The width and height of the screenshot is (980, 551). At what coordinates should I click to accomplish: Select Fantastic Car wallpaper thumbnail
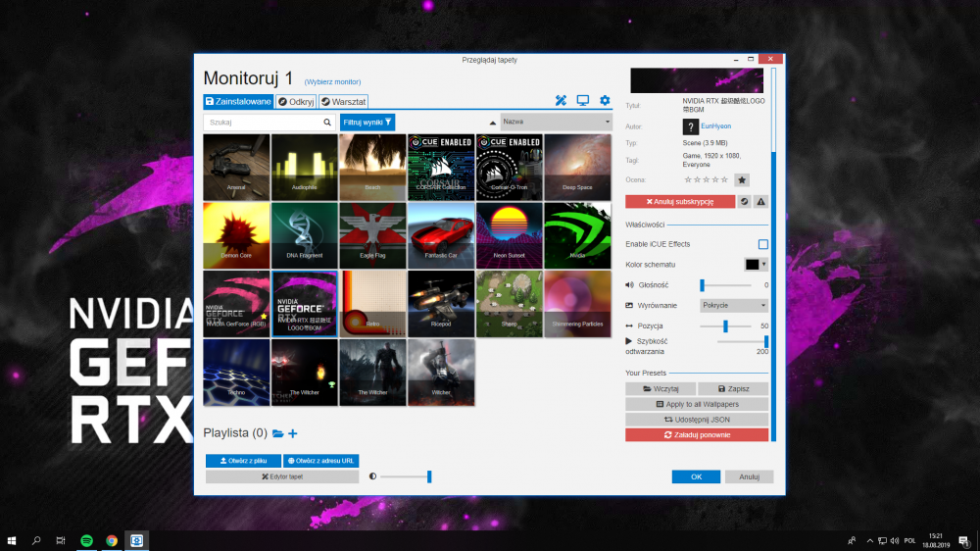(x=441, y=235)
